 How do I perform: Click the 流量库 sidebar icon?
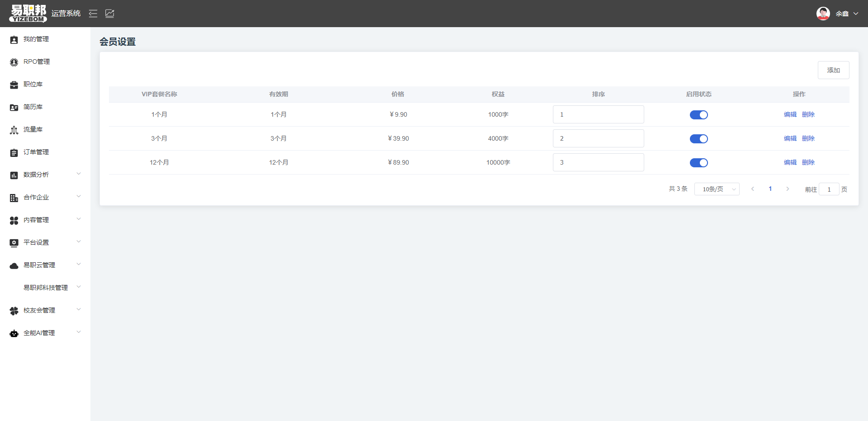pos(14,130)
